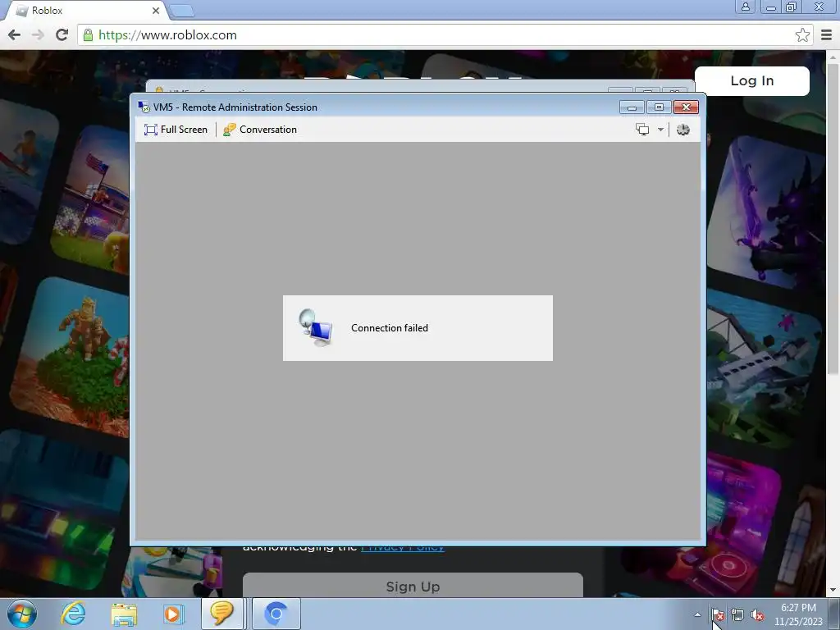The width and height of the screenshot is (840, 630).
Task: Go forward in Chrome browser
Action: click(x=38, y=34)
